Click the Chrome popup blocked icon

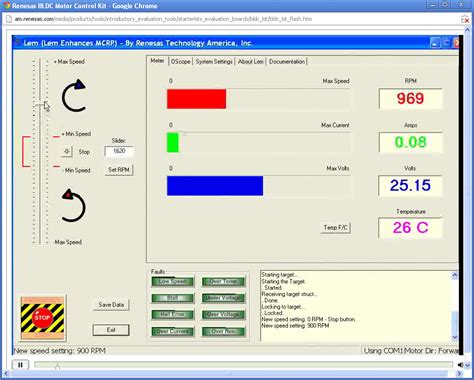465,19
